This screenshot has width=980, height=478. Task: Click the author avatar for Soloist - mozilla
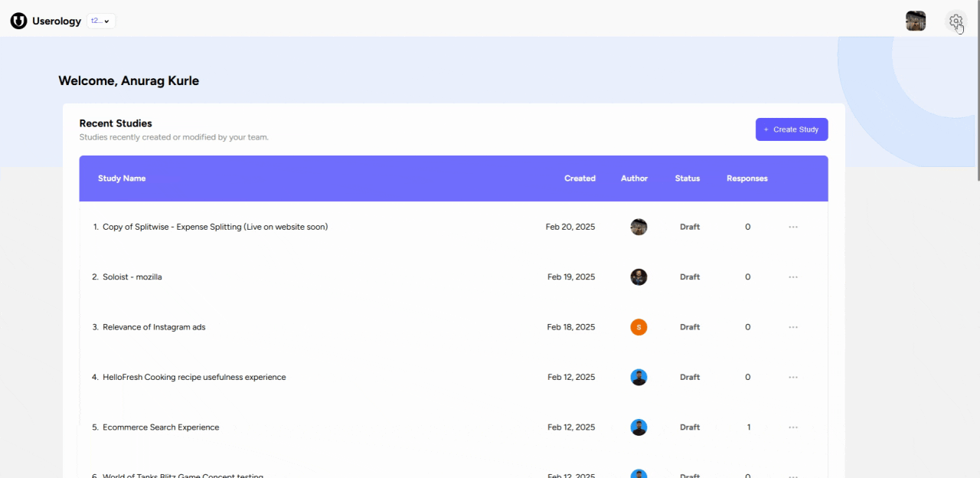coord(639,277)
